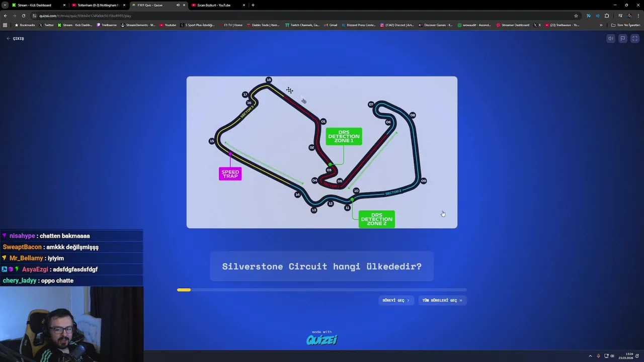Click the question text Silverstone Circuit hangi ülkededir?

click(322, 266)
